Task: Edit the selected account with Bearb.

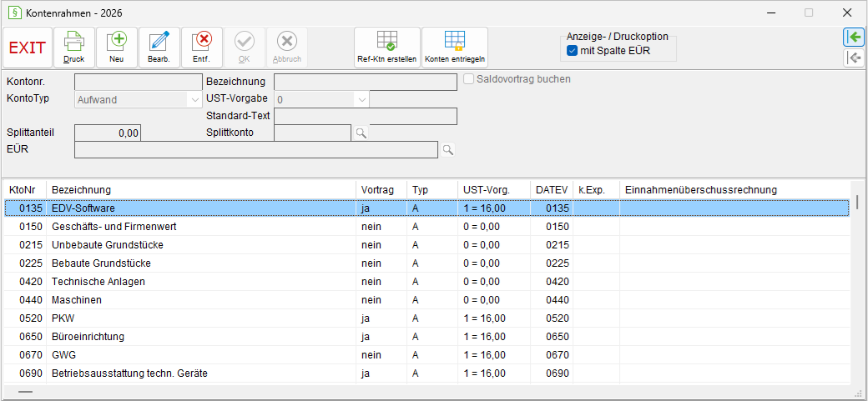Action: click(159, 48)
